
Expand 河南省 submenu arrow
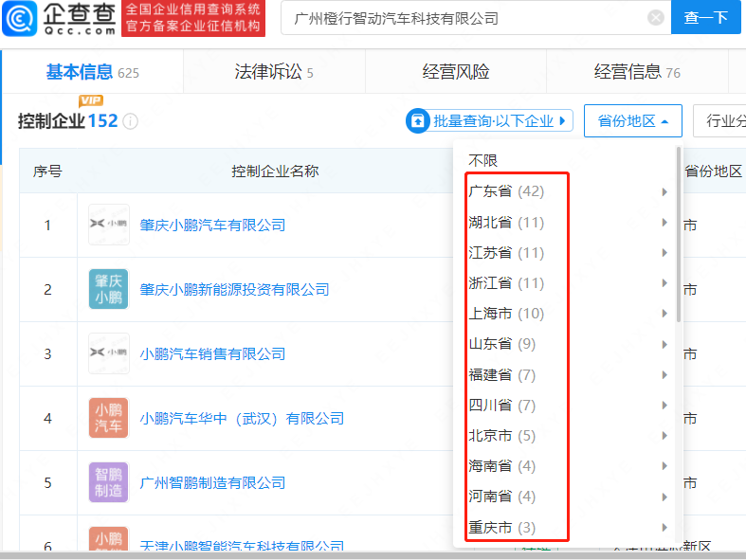pos(664,497)
